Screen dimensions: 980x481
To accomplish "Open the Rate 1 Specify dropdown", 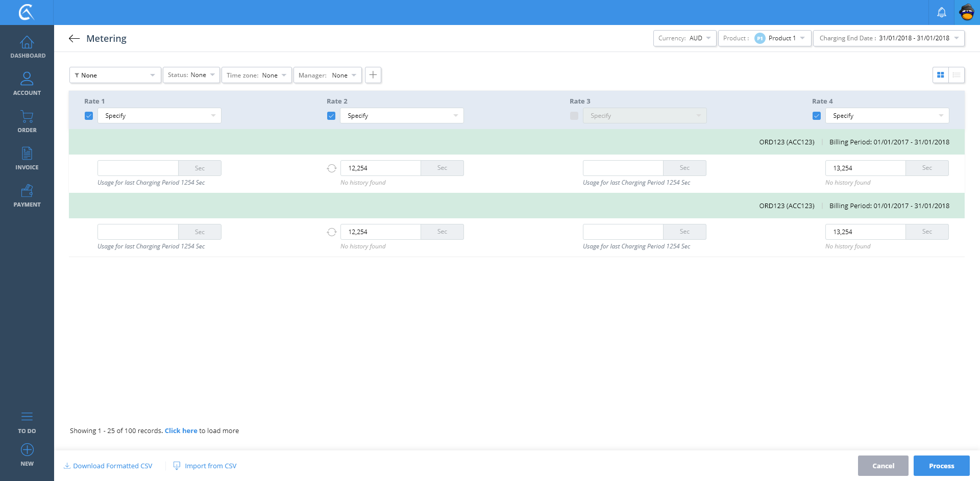I will 159,116.
